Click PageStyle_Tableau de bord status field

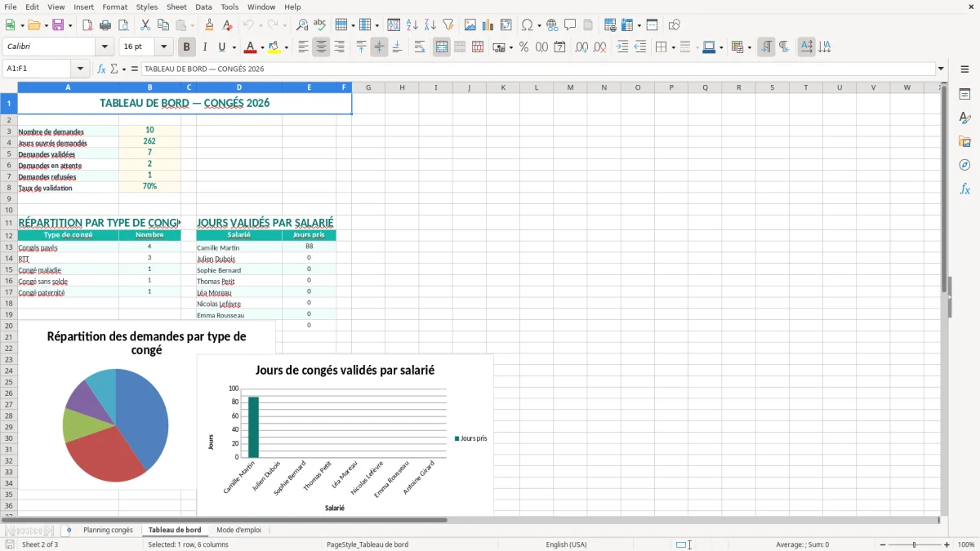367,544
